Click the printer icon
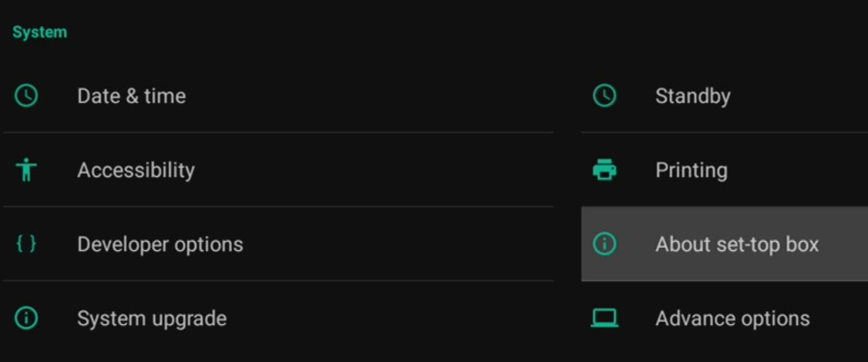The height and width of the screenshot is (362, 868). click(604, 170)
